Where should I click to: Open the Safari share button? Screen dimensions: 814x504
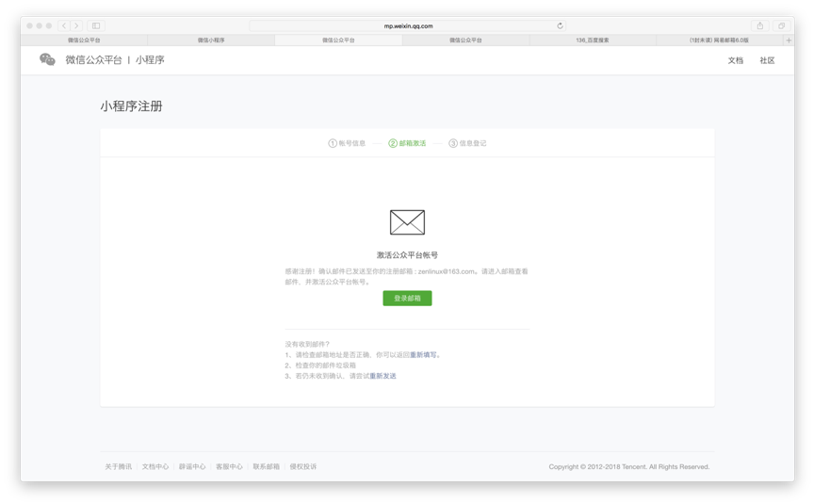coord(760,25)
